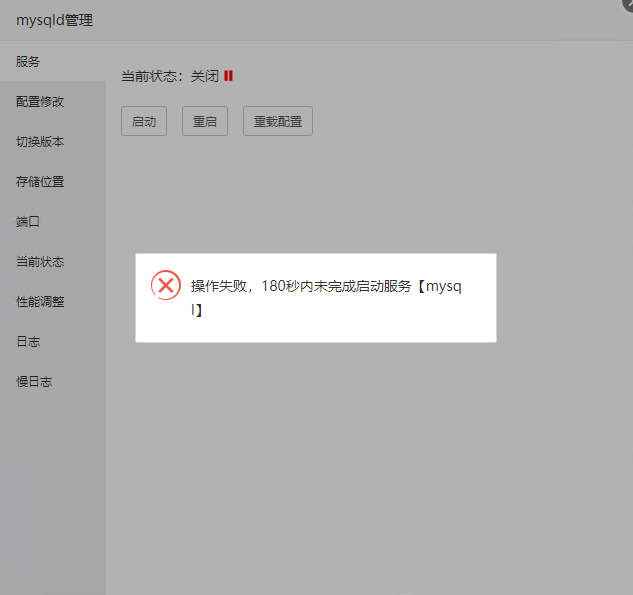Click the 重启 button

(x=205, y=121)
